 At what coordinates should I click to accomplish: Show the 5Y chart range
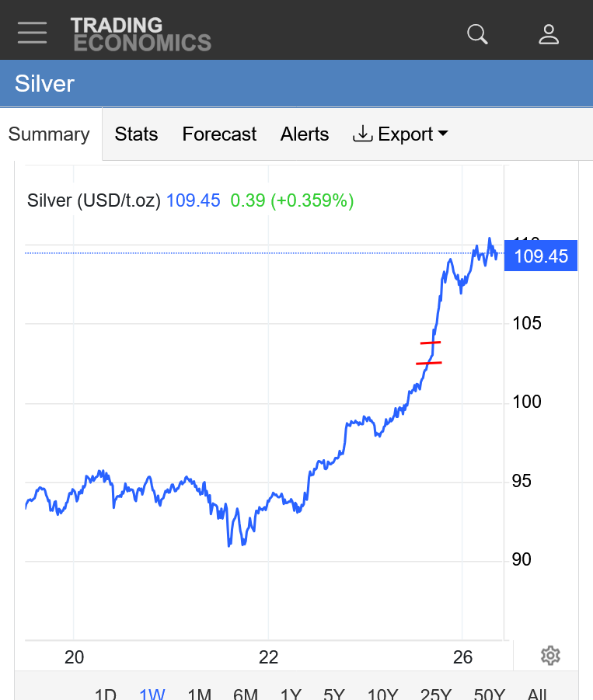pos(335,694)
